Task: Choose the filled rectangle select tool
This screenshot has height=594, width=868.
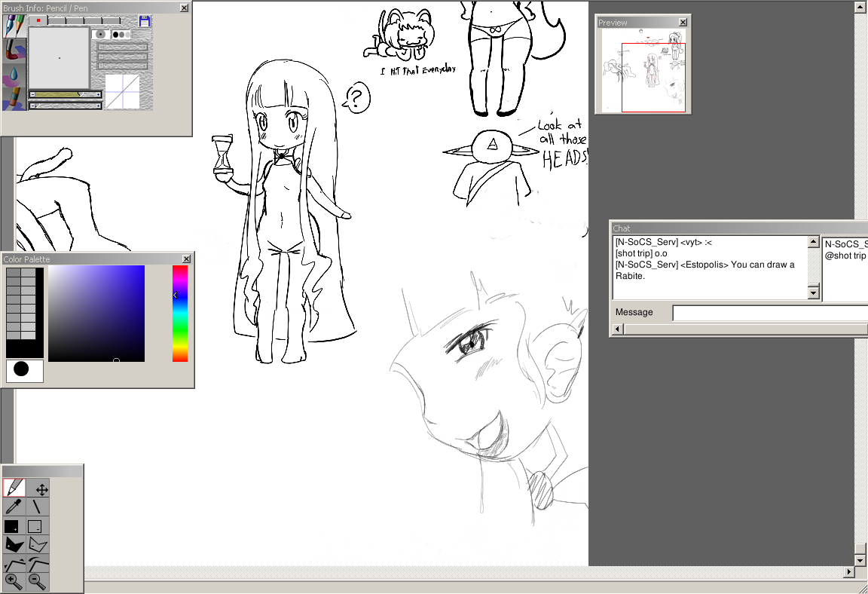Action: pos(14,525)
